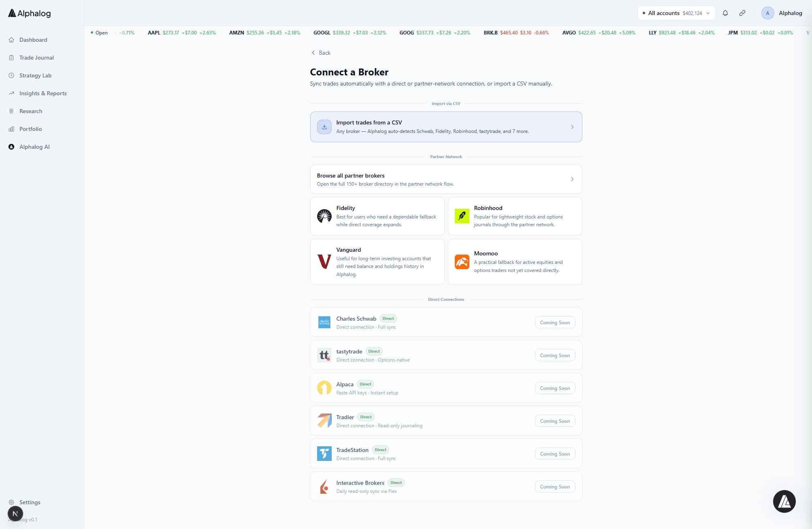This screenshot has width=812, height=529.
Task: Click the Direct badge next to Charles Schwab
Action: click(388, 319)
